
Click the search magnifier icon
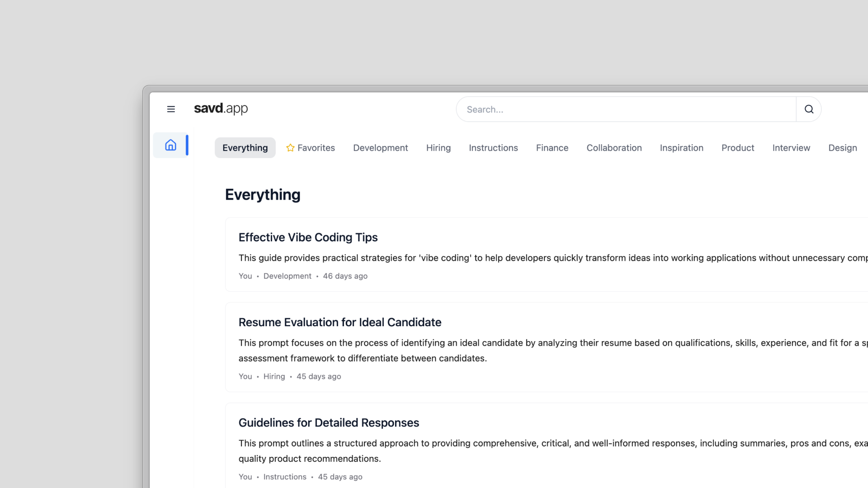coord(809,109)
